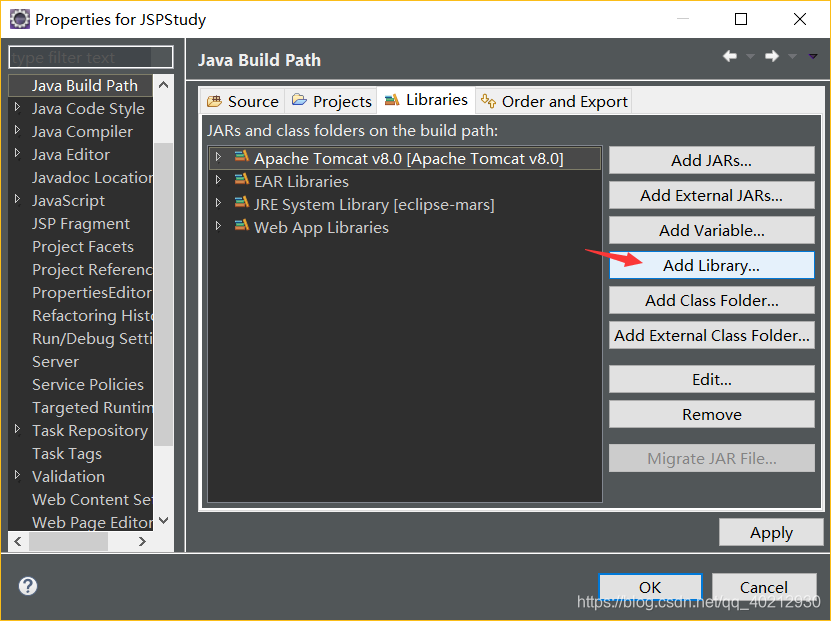Select the Libraries tab
The height and width of the screenshot is (621, 831).
tap(426, 100)
